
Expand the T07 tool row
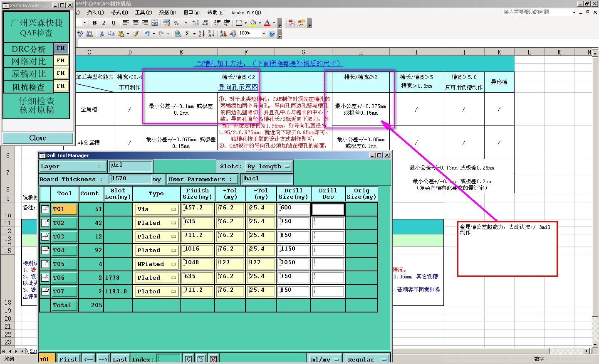point(45,291)
